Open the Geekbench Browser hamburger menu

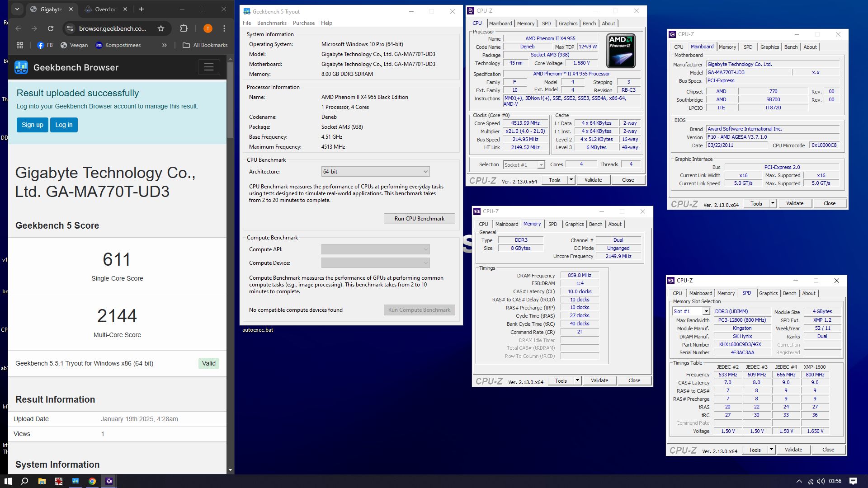pyautogui.click(x=209, y=67)
